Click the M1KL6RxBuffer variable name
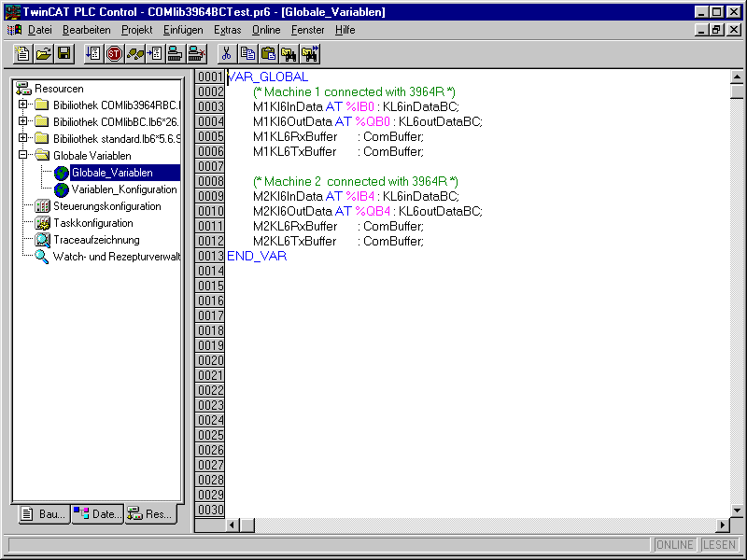Image resolution: width=747 pixels, height=560 pixels. click(x=295, y=136)
